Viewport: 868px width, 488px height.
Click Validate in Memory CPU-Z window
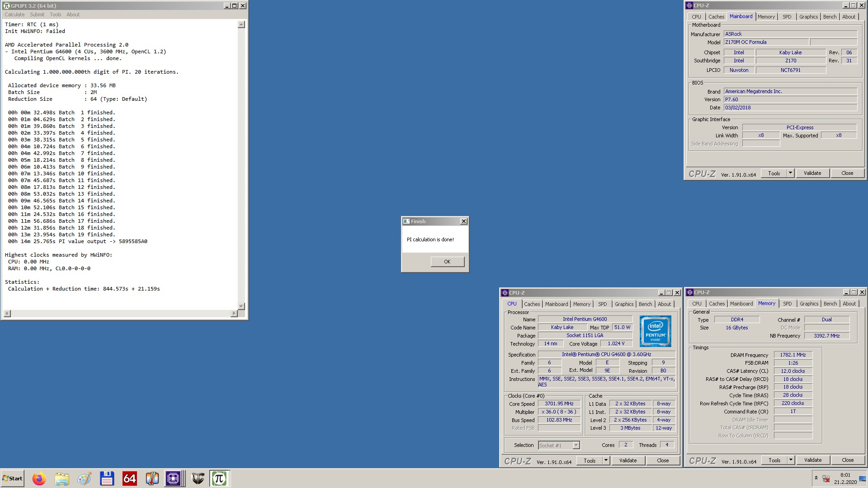(x=813, y=460)
